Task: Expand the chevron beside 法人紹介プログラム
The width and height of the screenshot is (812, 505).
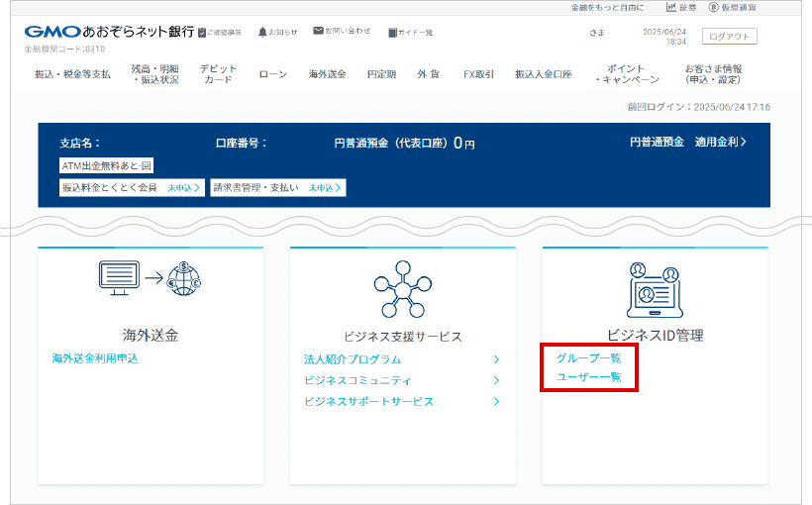Action: pos(497,359)
